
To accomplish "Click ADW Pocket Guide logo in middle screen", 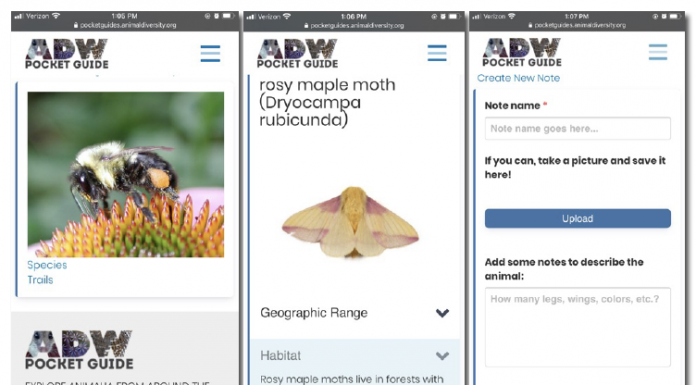I will pos(297,54).
